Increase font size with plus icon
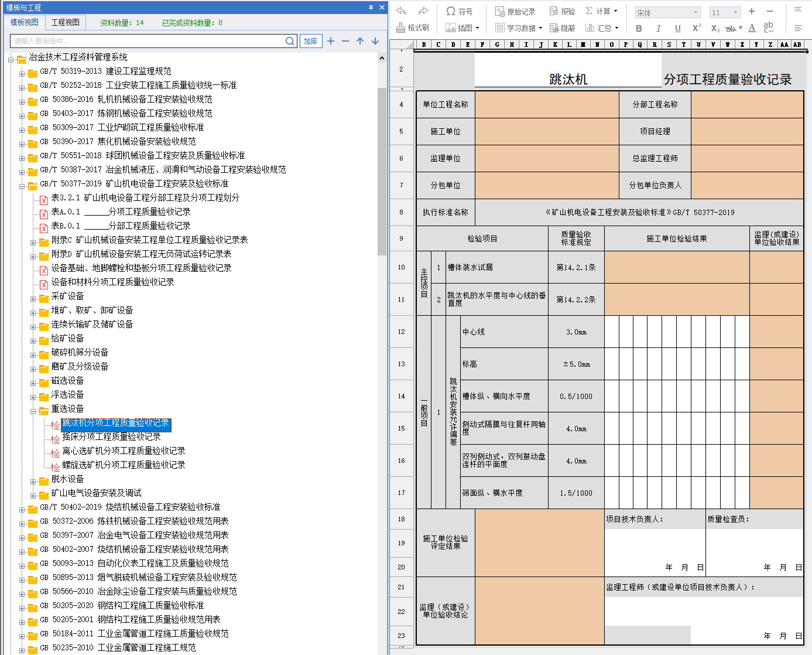Viewport: 812px width, 655px height. click(752, 11)
